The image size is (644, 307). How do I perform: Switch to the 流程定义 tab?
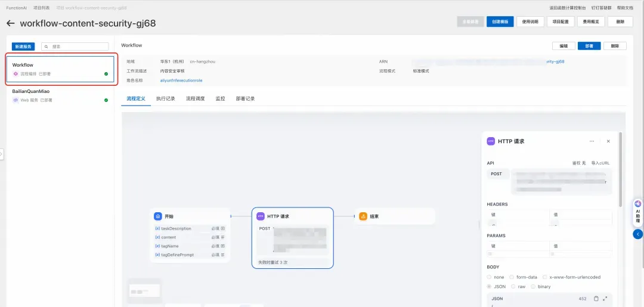click(136, 99)
